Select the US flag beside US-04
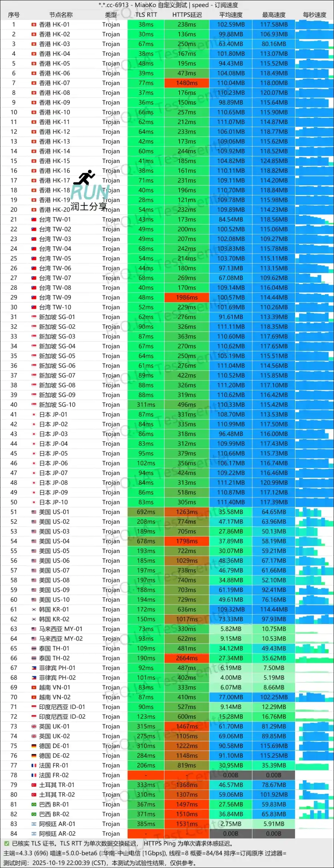The height and width of the screenshot is (868, 334). (34, 541)
